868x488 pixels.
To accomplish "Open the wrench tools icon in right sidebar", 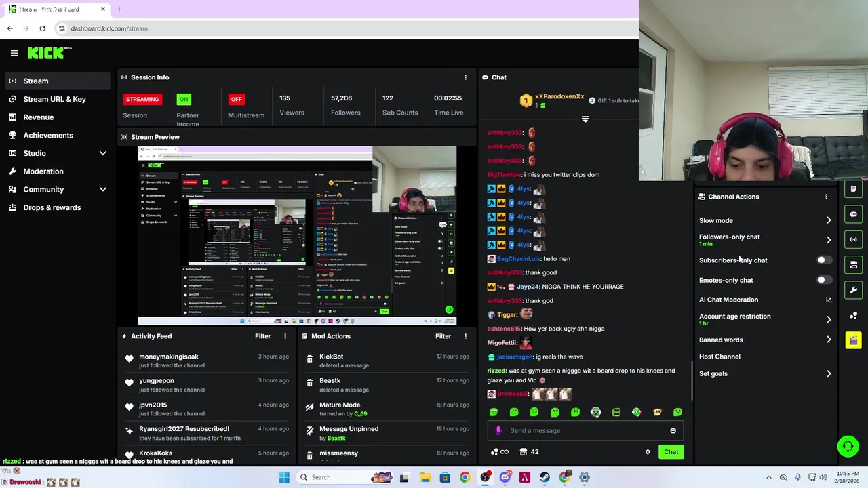I will point(854,290).
